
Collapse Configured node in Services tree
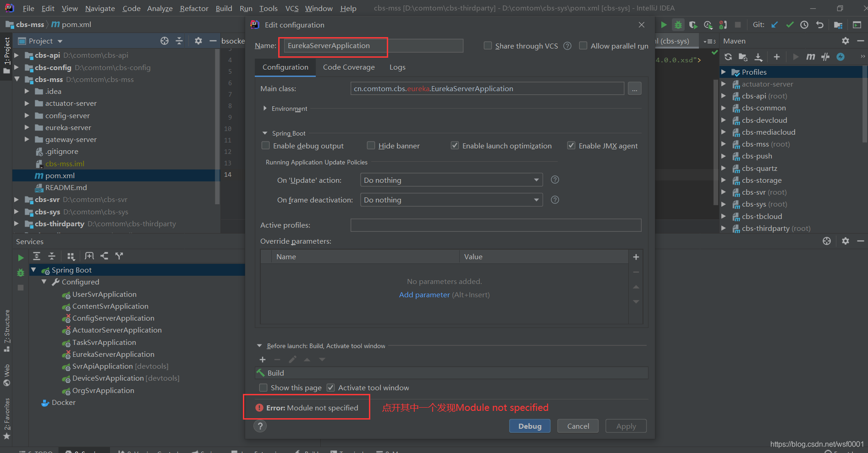(44, 282)
